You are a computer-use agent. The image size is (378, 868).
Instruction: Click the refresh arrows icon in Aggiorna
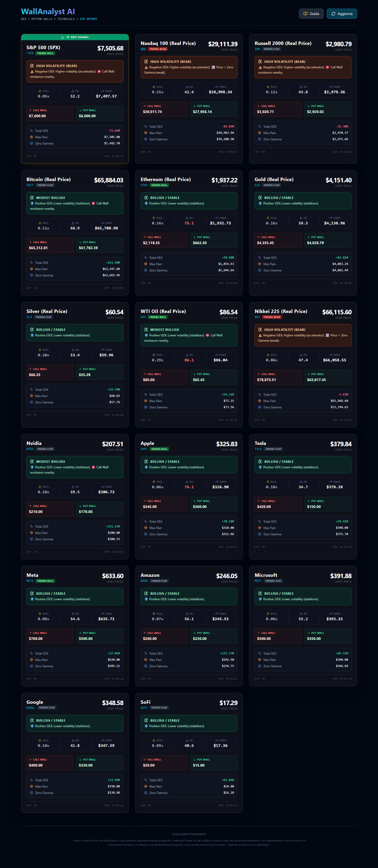[x=333, y=14]
